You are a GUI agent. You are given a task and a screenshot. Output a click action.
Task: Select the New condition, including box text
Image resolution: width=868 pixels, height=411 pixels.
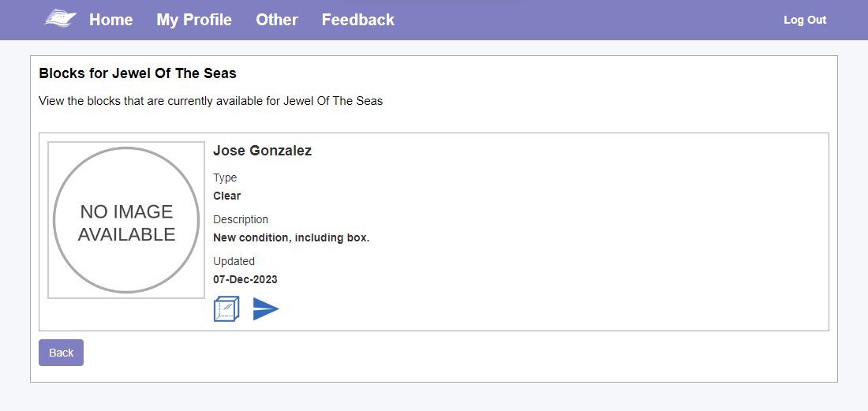(291, 238)
